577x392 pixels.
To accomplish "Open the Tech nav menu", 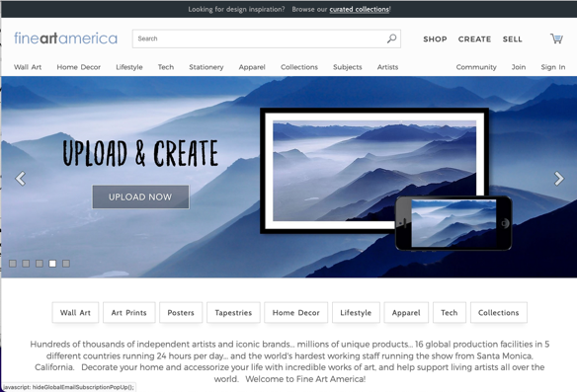I will pos(166,67).
